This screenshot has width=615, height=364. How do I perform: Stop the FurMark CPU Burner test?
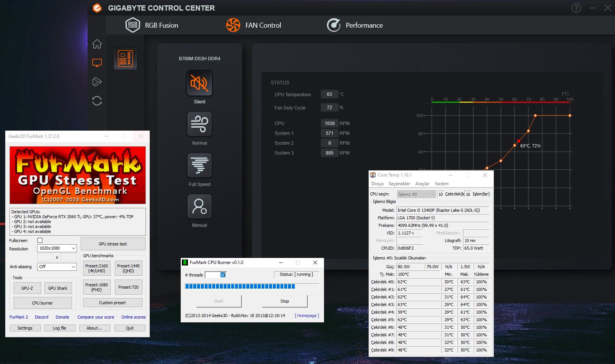point(285,301)
